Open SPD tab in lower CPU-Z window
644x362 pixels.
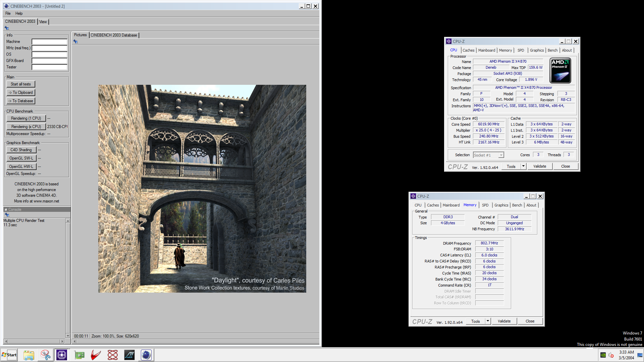[485, 205]
